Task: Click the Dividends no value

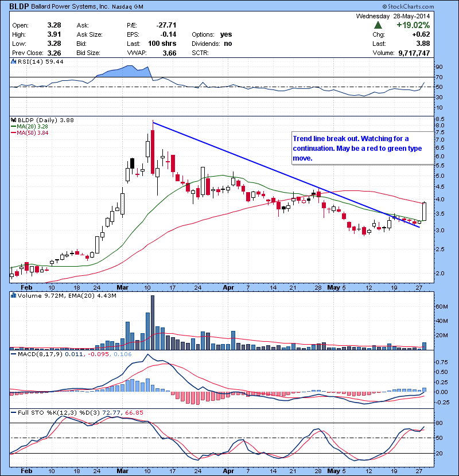Action: tap(228, 44)
